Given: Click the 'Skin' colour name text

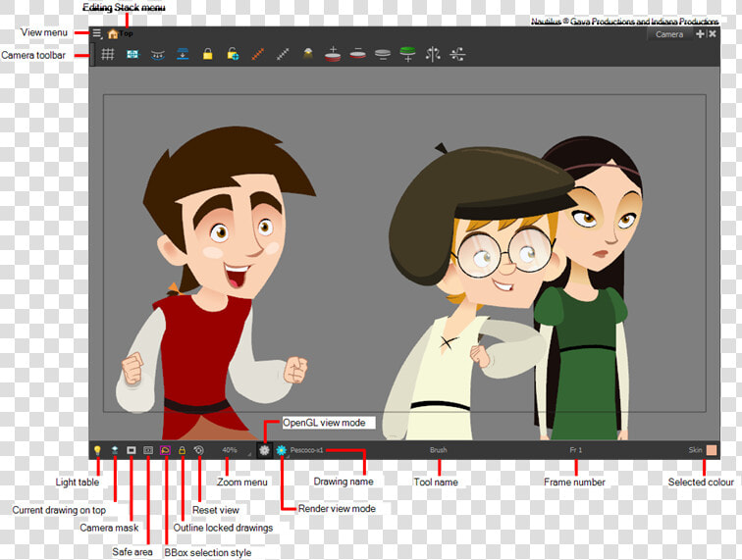Looking at the screenshot, I should click(x=695, y=450).
